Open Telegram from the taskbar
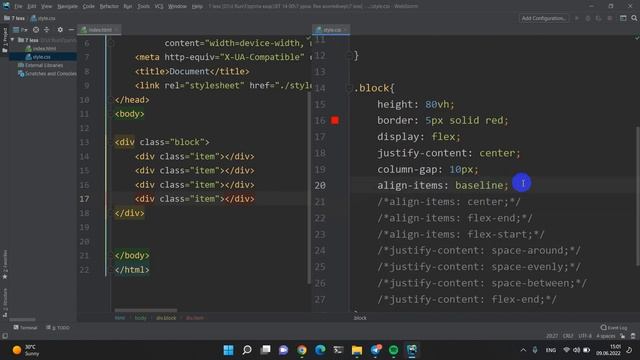The height and width of the screenshot is (360, 640). click(x=376, y=350)
